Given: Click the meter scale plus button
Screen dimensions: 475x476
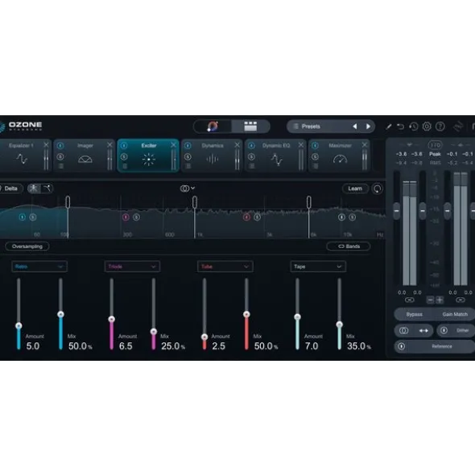Looking at the screenshot, I should [x=440, y=300].
